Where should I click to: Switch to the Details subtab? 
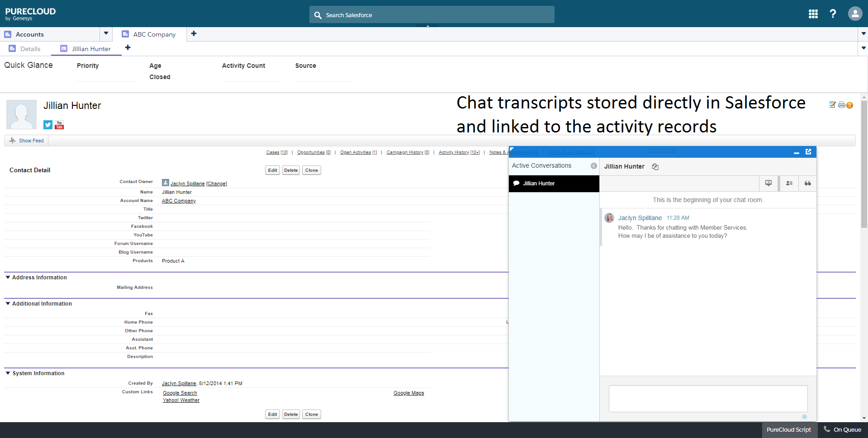click(25, 49)
